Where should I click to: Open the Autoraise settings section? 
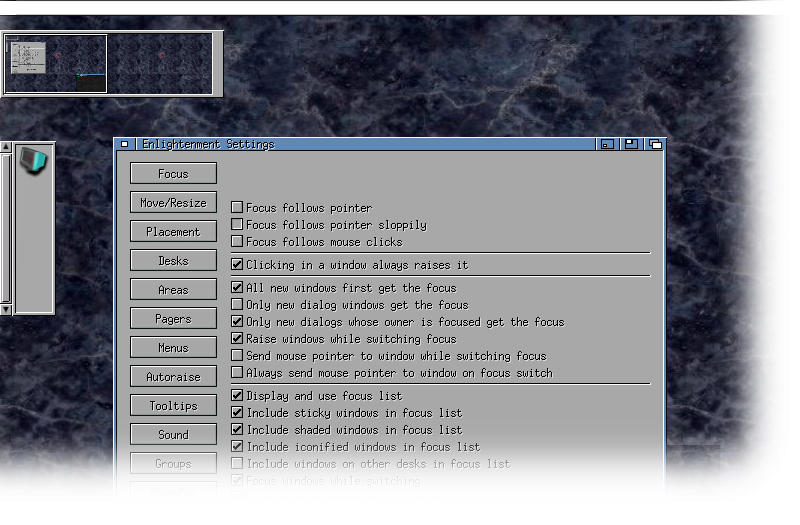click(173, 377)
